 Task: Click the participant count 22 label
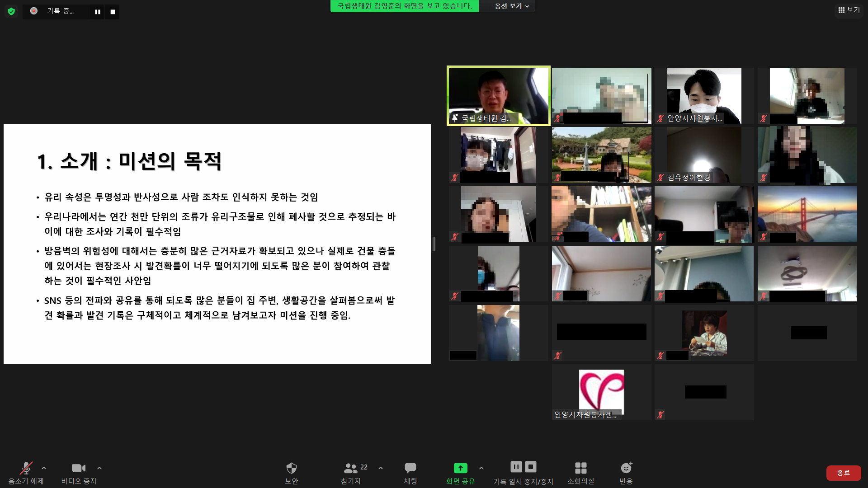(364, 467)
